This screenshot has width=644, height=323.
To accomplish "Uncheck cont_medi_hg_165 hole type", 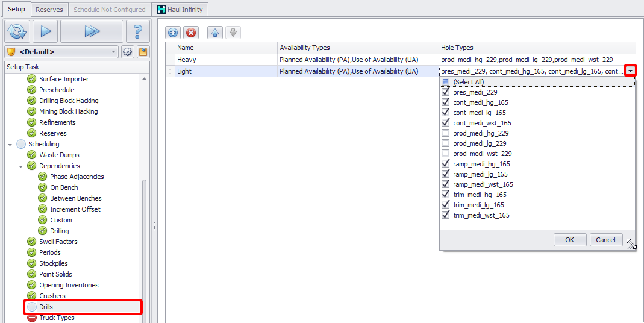I will click(445, 102).
